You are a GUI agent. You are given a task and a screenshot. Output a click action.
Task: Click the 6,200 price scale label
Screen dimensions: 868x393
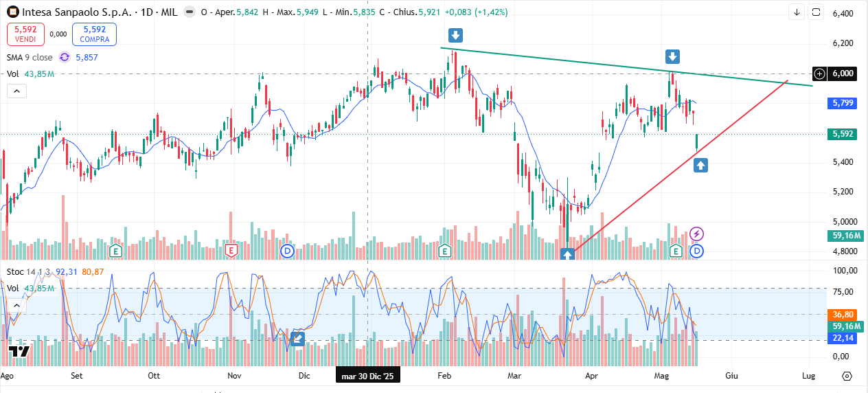tap(843, 43)
